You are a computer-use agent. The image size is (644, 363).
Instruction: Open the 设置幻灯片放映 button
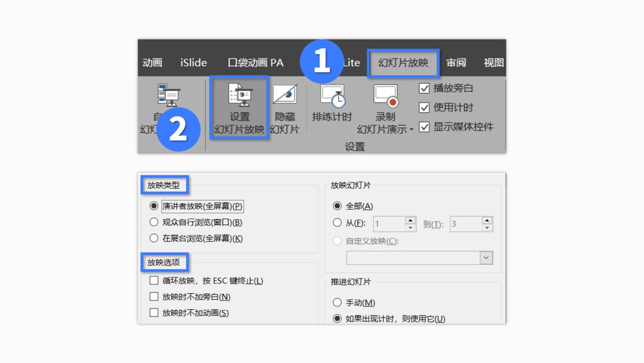pyautogui.click(x=240, y=107)
